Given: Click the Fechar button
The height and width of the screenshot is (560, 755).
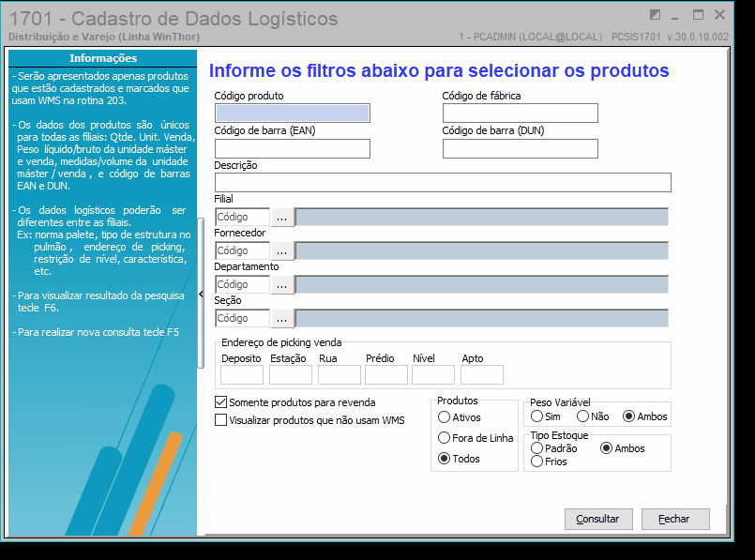Looking at the screenshot, I should point(675,519).
